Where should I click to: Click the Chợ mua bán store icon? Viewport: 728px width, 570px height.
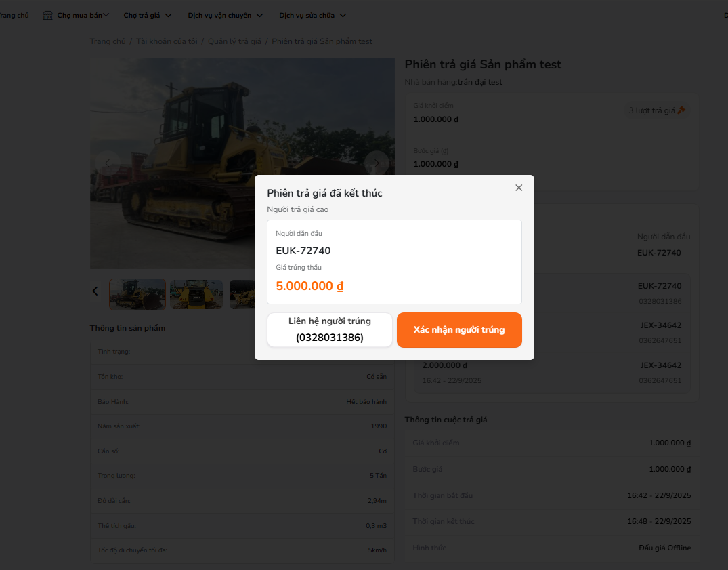48,15
